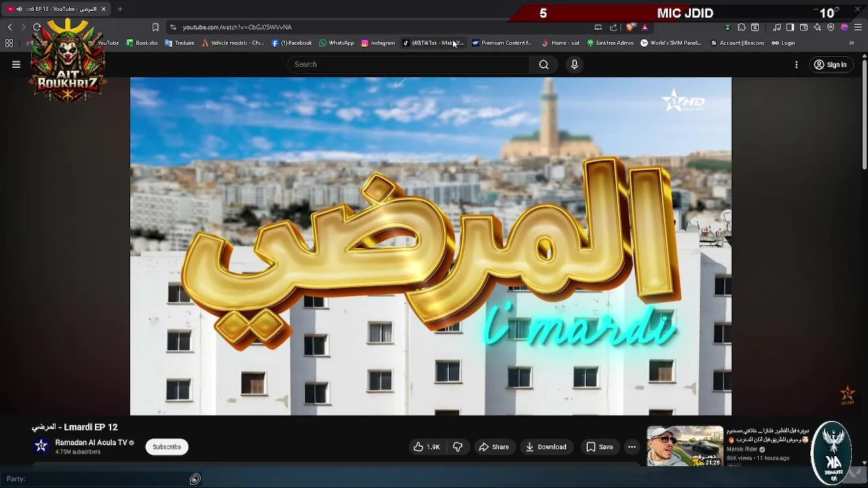Start voice search with microphone icon

pyautogui.click(x=574, y=64)
